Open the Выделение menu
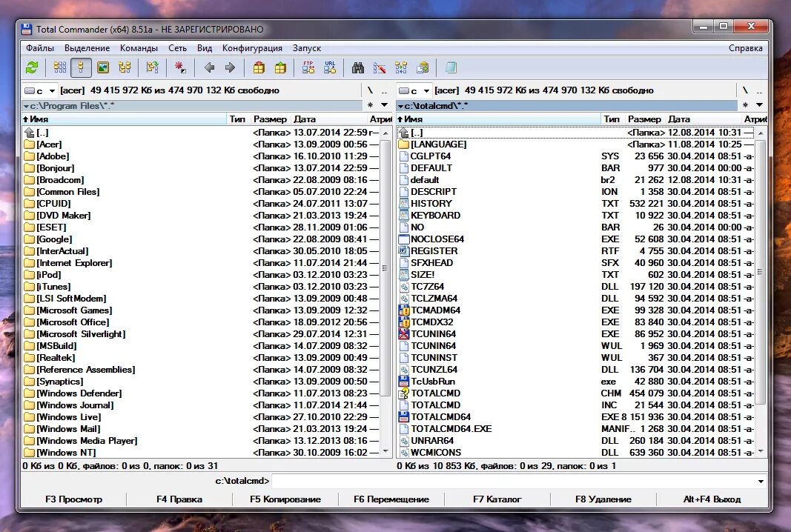 [x=87, y=48]
